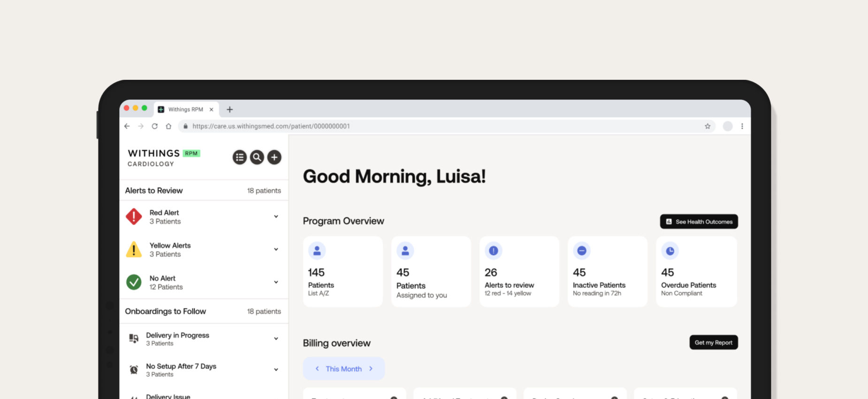Open a new browser tab
This screenshot has height=399, width=868.
click(229, 109)
